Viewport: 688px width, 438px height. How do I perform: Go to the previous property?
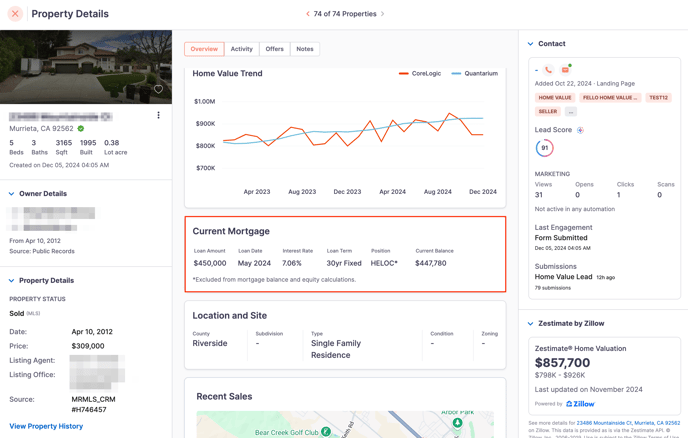[x=308, y=14]
